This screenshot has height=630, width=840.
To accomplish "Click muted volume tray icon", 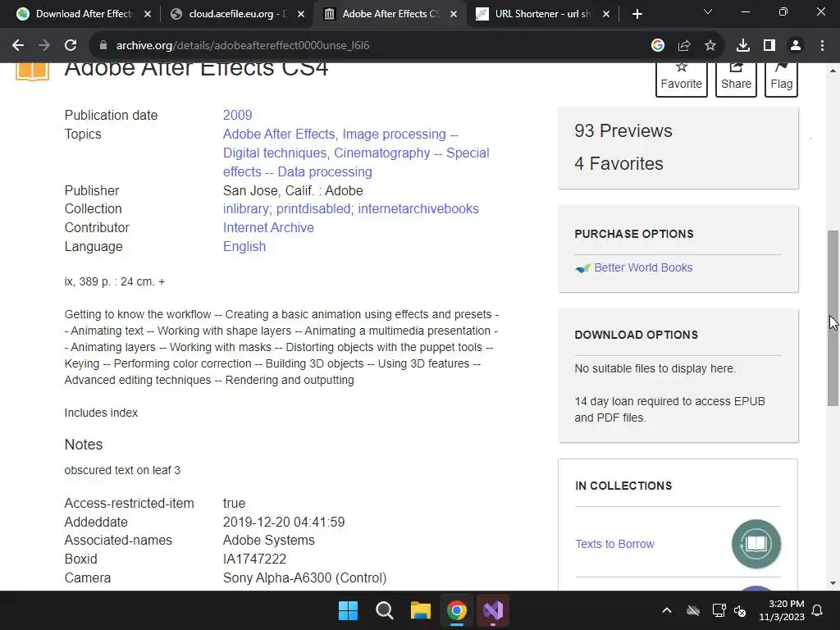I will (x=741, y=610).
